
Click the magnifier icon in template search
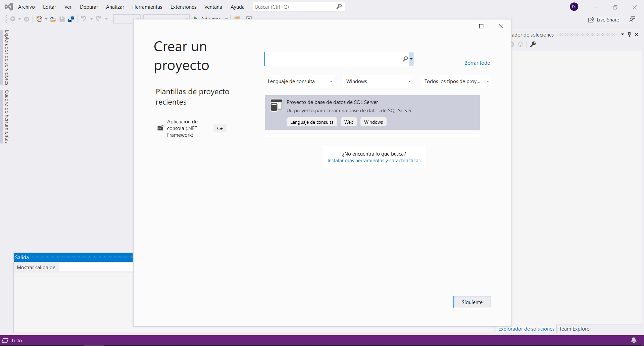tap(405, 59)
